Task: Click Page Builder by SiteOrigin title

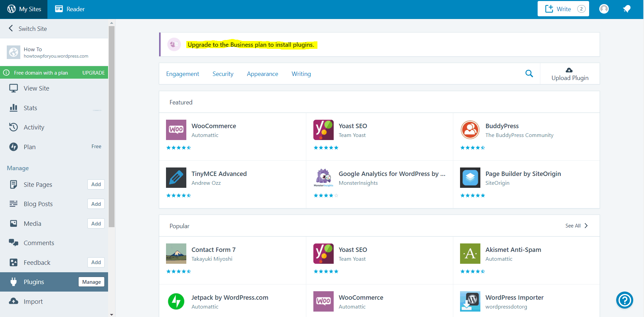Action: (523, 174)
